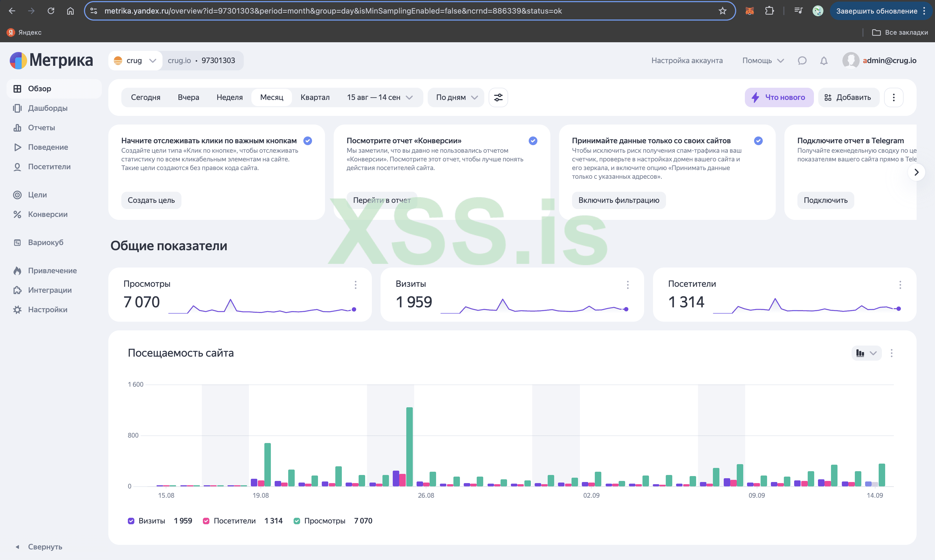Open the filter settings sliders icon
Viewport: 935px width, 560px height.
pos(498,97)
